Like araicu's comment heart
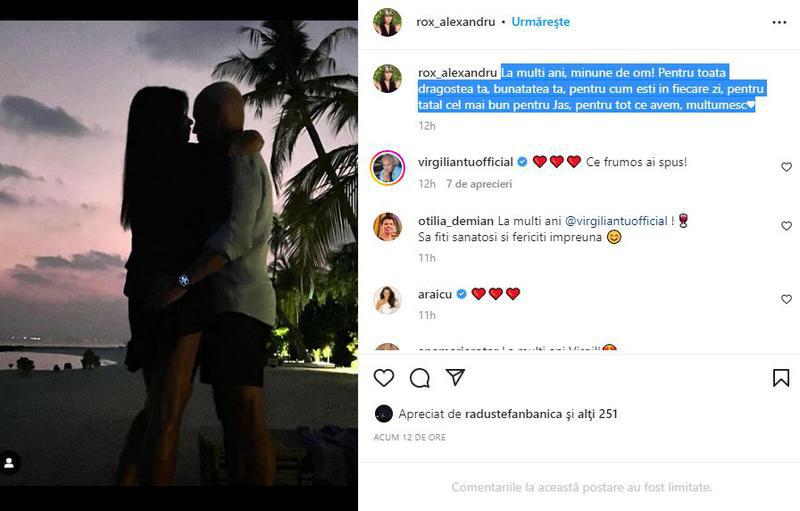 786,299
